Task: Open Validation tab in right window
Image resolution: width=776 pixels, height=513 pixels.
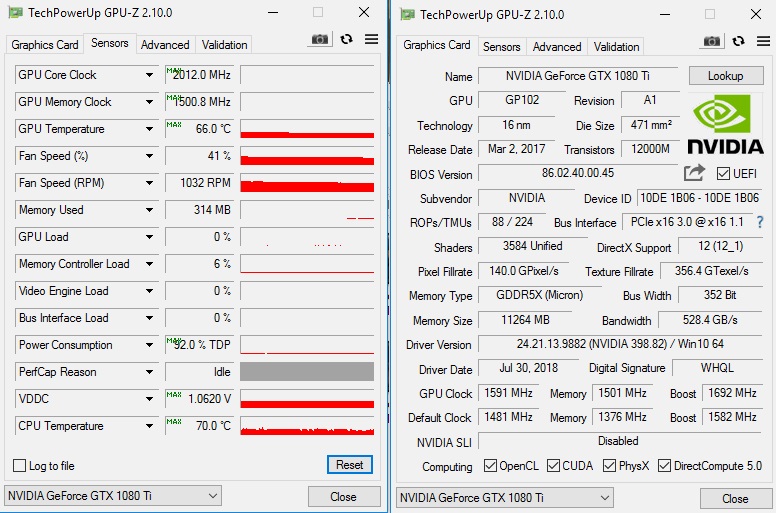Action: (x=616, y=47)
